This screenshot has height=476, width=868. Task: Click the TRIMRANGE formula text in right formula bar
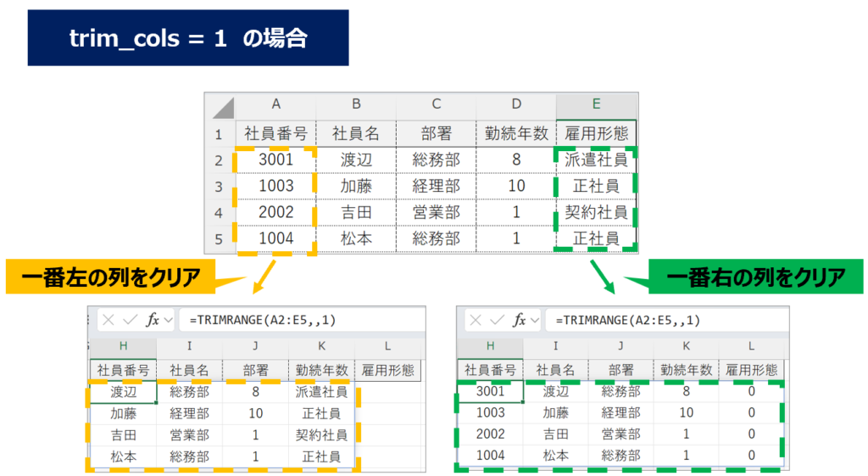[628, 320]
